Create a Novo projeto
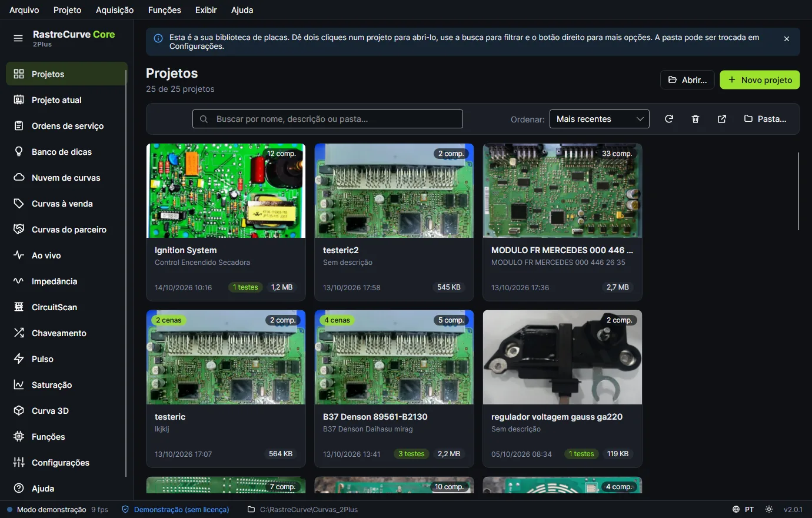This screenshot has height=518, width=812. pyautogui.click(x=760, y=80)
